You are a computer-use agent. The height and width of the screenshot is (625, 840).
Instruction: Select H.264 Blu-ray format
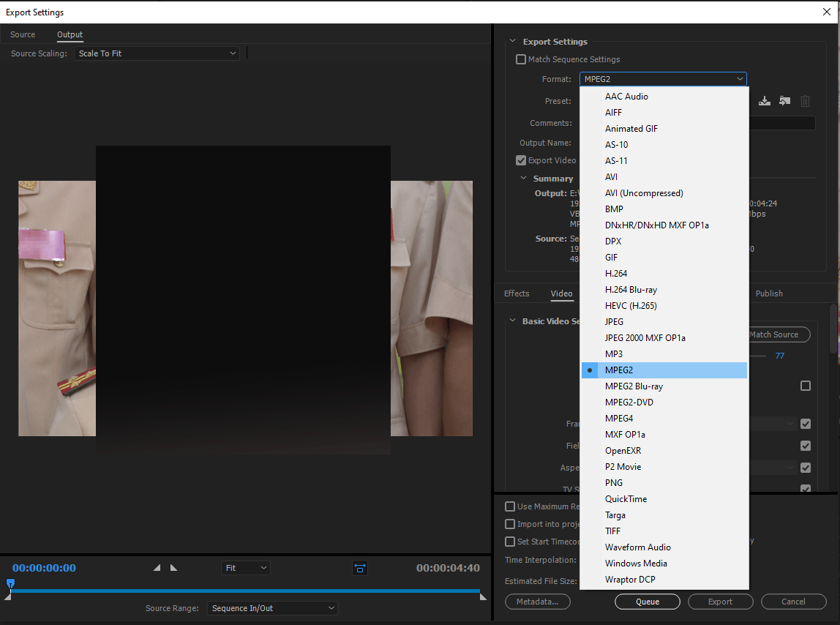[664, 290]
